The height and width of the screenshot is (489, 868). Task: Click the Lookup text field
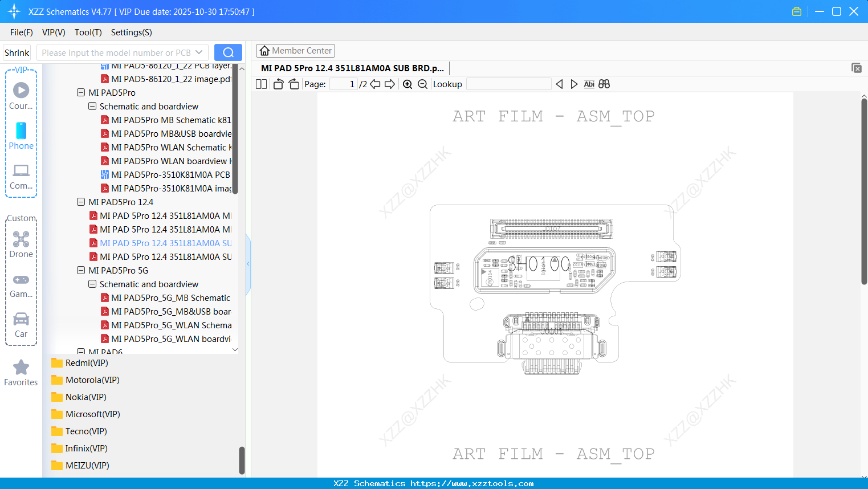(x=509, y=84)
